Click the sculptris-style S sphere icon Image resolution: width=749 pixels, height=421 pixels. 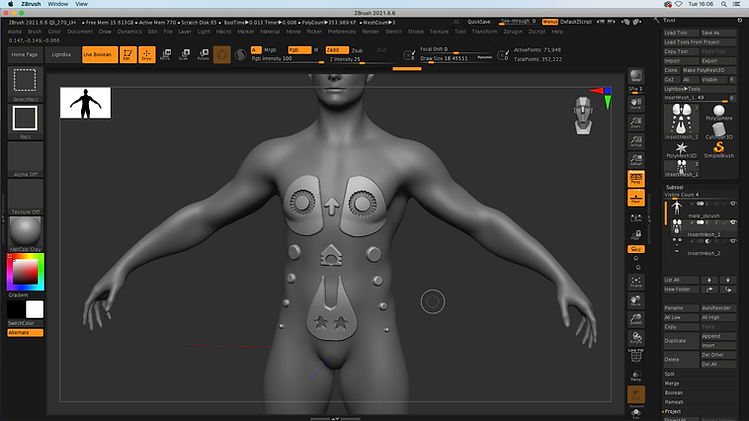point(241,54)
